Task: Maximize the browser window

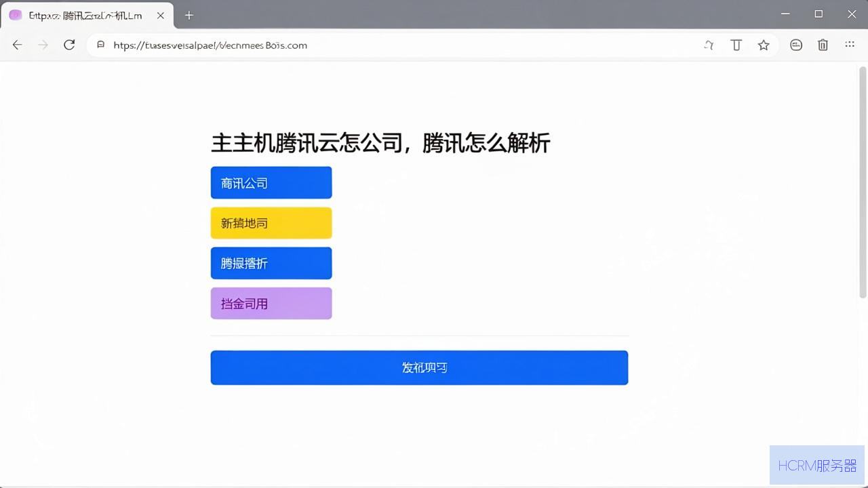Action: [x=818, y=14]
